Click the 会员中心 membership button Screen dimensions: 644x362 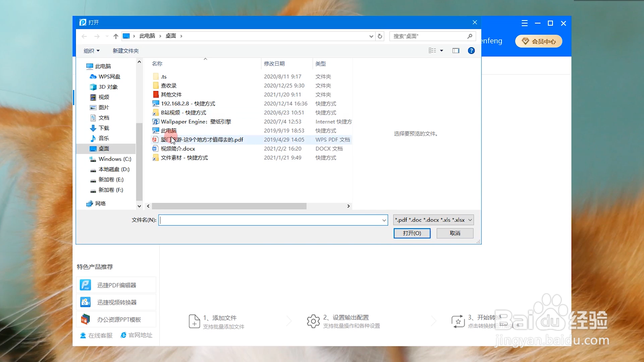(539, 41)
